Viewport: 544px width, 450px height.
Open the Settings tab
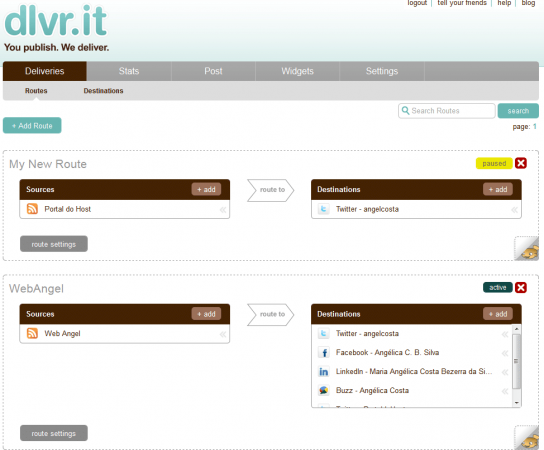(382, 71)
